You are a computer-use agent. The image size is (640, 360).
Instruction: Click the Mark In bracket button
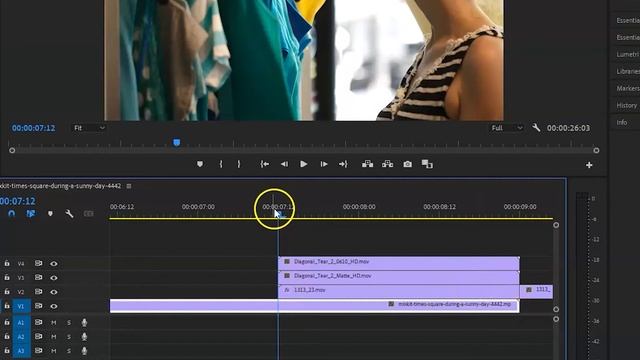221,164
